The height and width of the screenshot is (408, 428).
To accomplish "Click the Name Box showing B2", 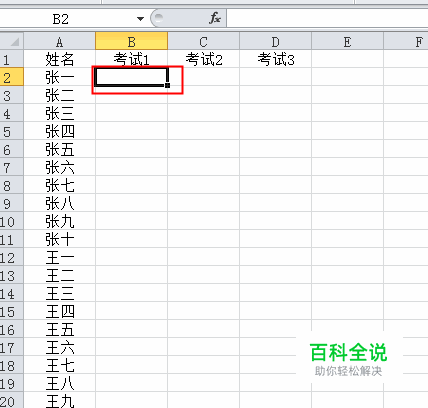I will pos(61,19).
